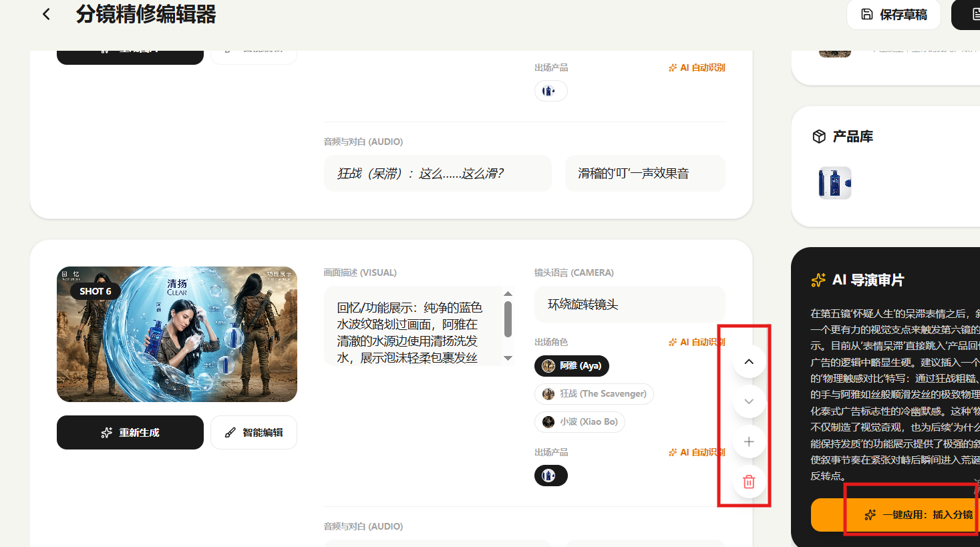Enable the 小波 (Xiao Bo) character chip
Screen dimensions: 980x547
579,422
